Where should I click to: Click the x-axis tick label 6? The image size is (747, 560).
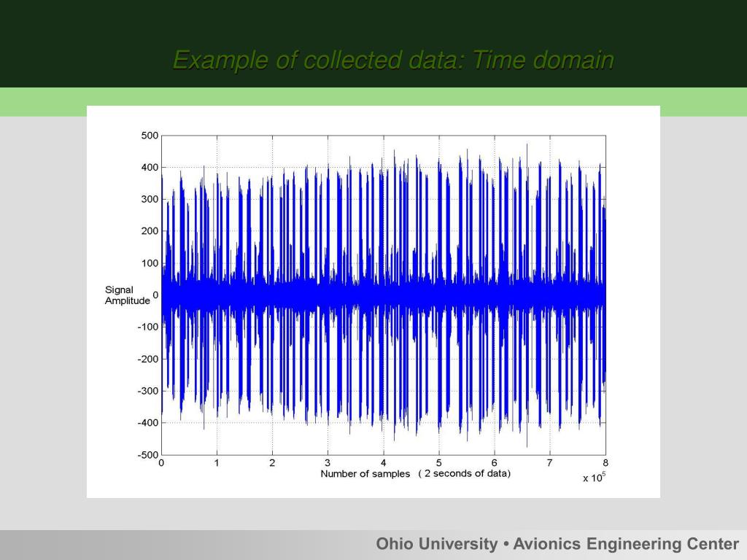494,463
